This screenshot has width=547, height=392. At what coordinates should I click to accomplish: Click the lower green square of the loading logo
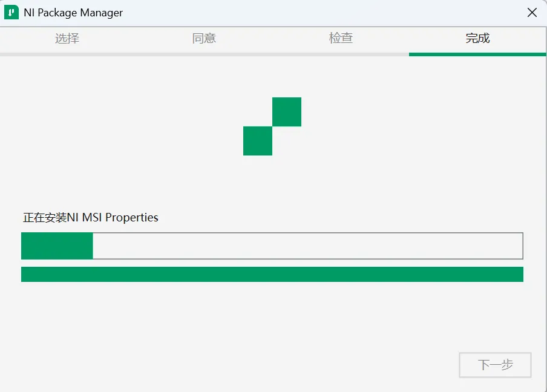point(258,141)
